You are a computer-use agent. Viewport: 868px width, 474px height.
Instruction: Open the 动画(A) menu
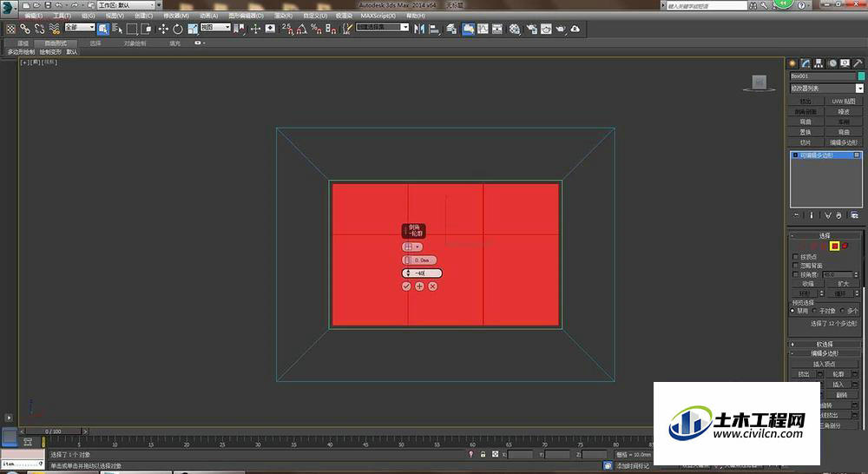(208, 16)
